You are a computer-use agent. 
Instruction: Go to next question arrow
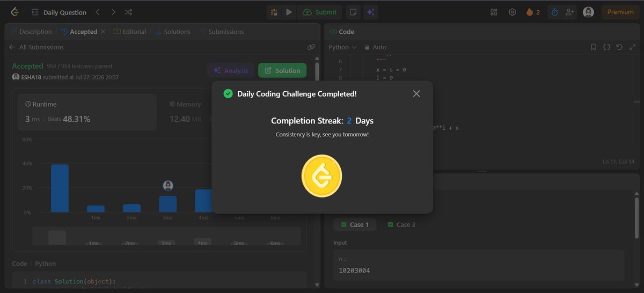[113, 12]
